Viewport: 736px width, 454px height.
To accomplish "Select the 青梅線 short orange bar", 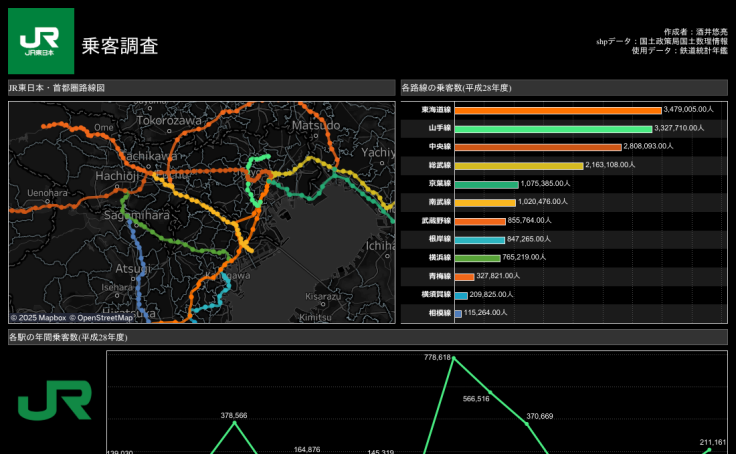I will coord(464,277).
